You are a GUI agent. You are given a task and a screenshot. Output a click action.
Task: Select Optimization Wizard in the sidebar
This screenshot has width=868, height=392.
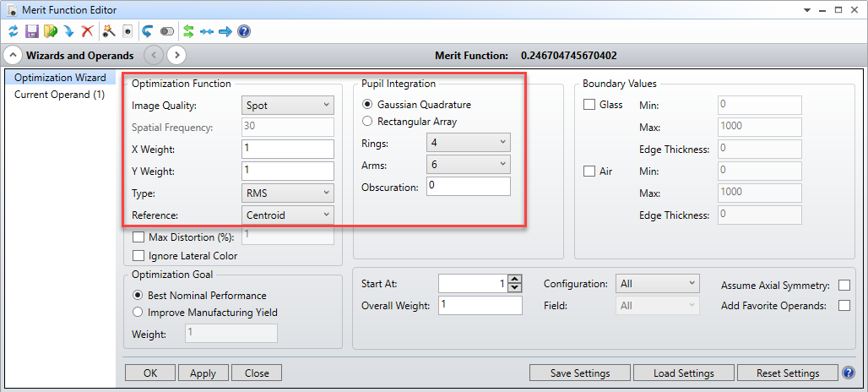click(x=60, y=78)
